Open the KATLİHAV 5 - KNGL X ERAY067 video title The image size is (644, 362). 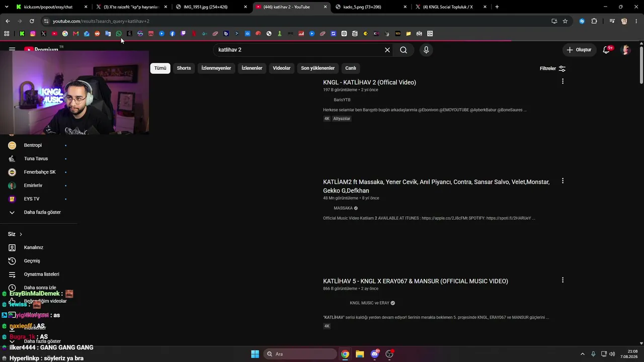416,281
